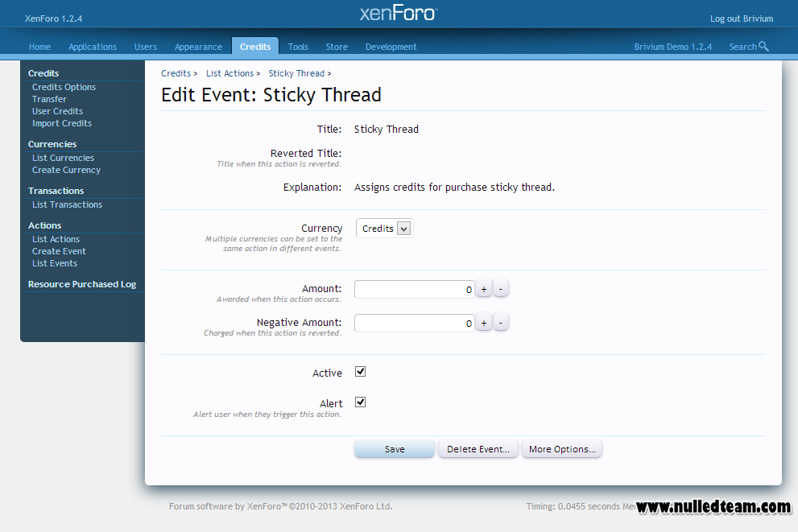Click the Search text in navigation
The image size is (798, 532).
(x=743, y=47)
